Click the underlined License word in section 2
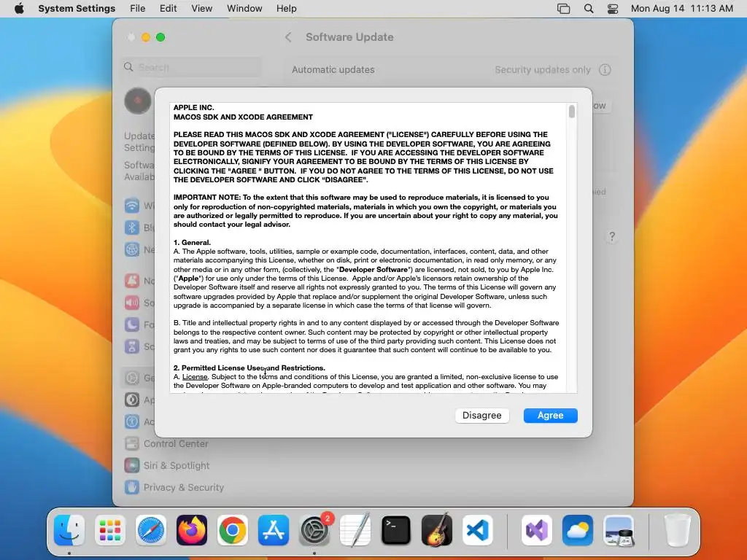Image resolution: width=747 pixels, height=560 pixels. [195, 377]
